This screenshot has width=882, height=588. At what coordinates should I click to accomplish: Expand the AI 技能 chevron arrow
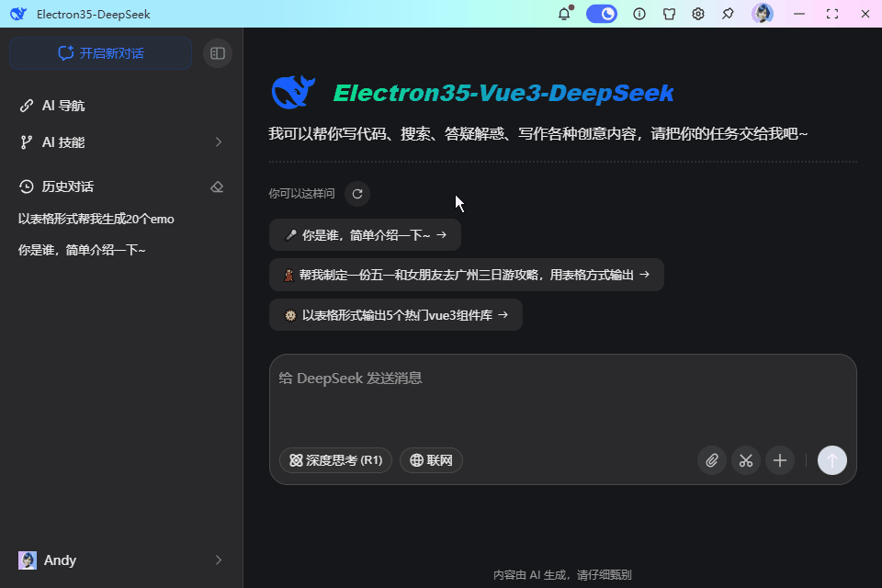pyautogui.click(x=219, y=142)
